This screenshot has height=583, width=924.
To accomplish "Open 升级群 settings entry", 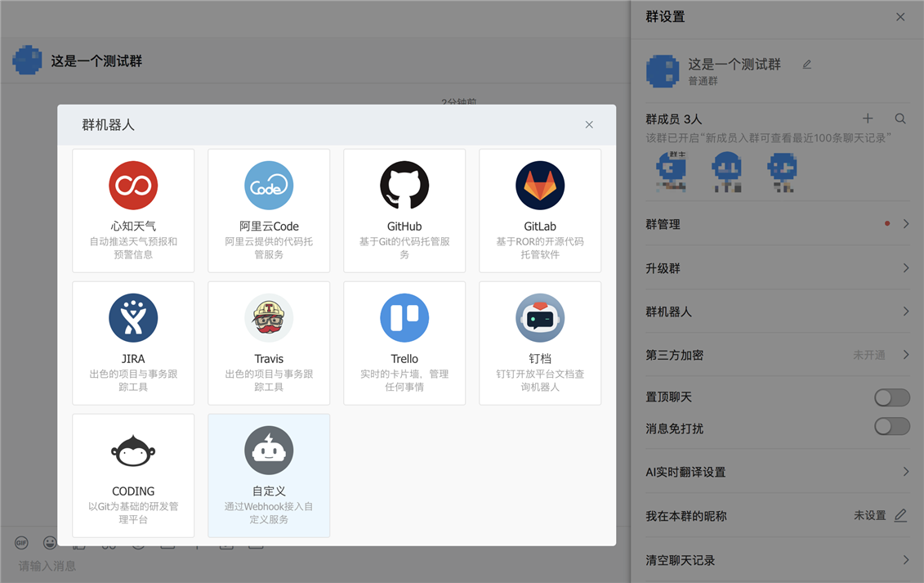I will pyautogui.click(x=777, y=268).
